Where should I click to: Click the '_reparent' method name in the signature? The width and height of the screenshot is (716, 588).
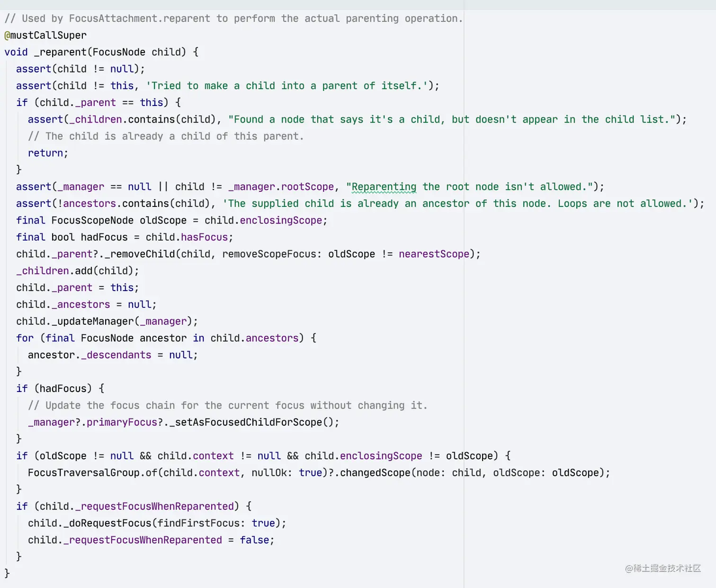coord(61,52)
